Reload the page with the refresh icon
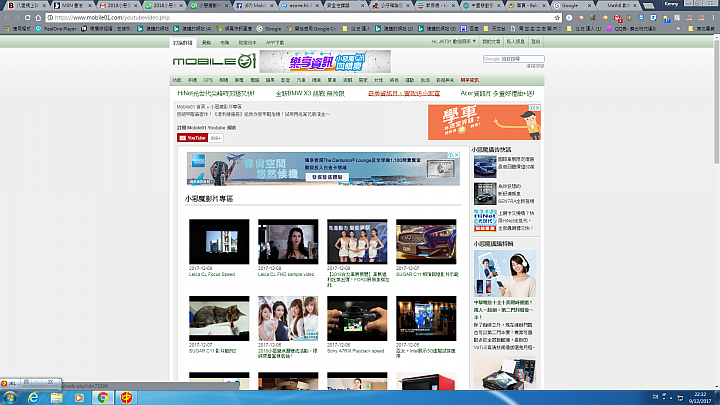This screenshot has height=405, width=720. 28,17
